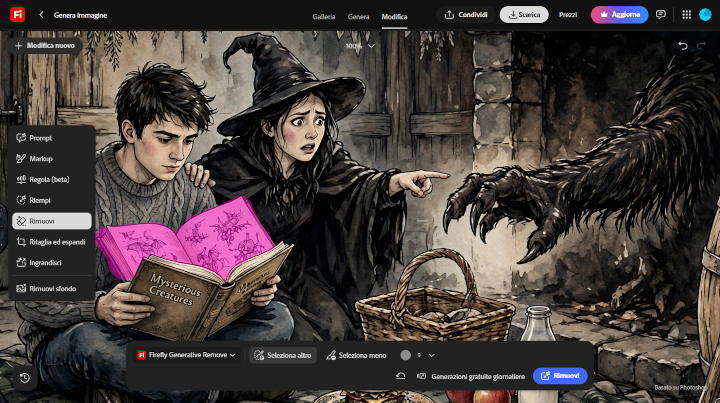720x403 pixels.
Task: Download image with Scarica button
Action: point(524,15)
